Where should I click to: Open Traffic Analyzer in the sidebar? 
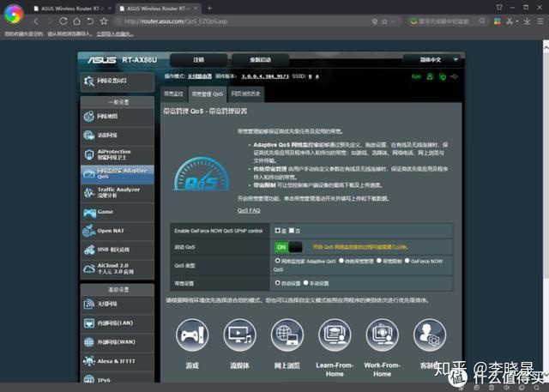click(x=117, y=192)
